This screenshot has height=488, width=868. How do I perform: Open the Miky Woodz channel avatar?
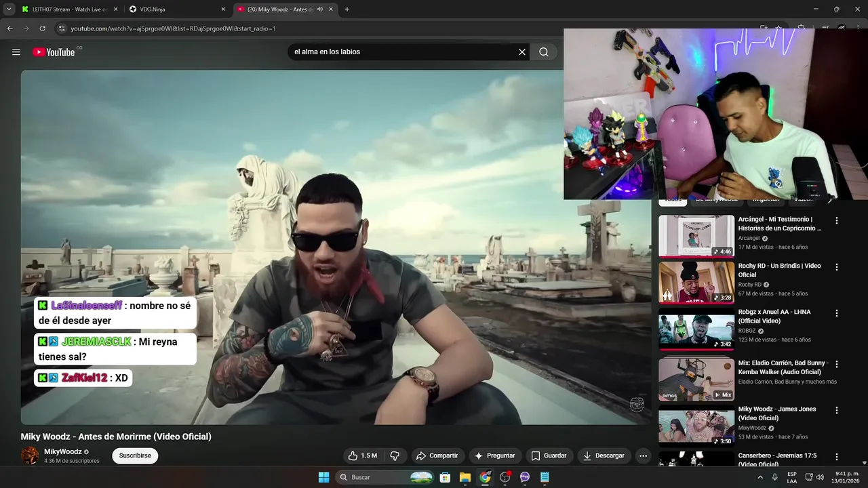[30, 455]
